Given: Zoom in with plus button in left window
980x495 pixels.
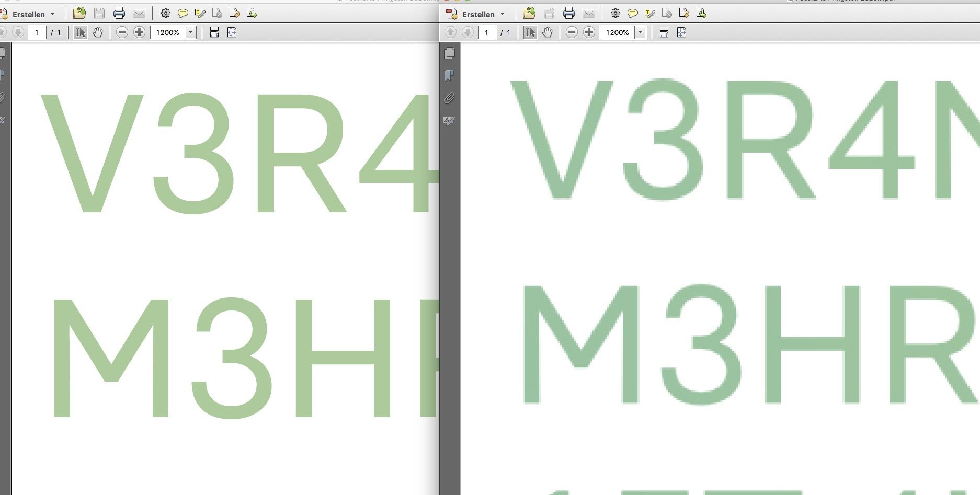Looking at the screenshot, I should pos(139,32).
